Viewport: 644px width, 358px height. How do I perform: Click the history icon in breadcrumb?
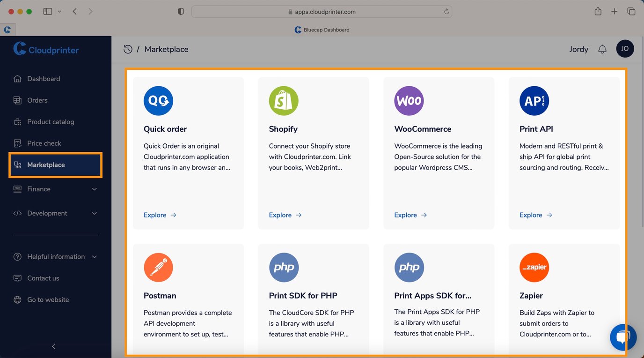tap(128, 49)
